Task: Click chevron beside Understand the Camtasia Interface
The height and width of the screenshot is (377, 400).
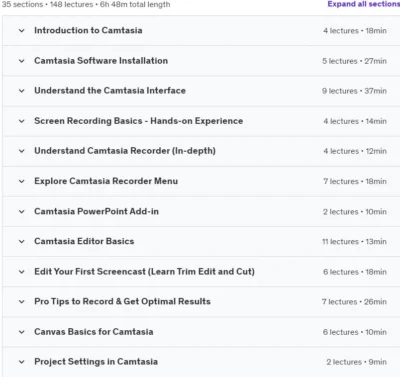Action: [x=22, y=91]
